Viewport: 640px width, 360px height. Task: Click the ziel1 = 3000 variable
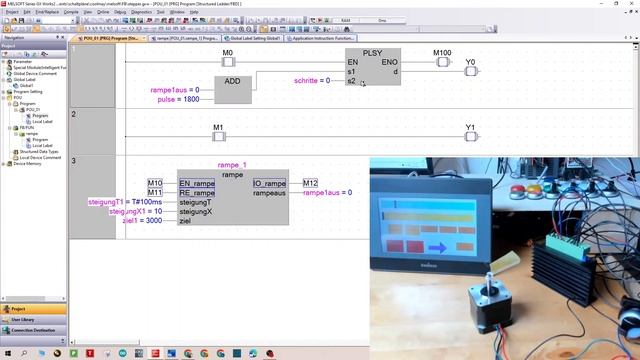coord(142,220)
